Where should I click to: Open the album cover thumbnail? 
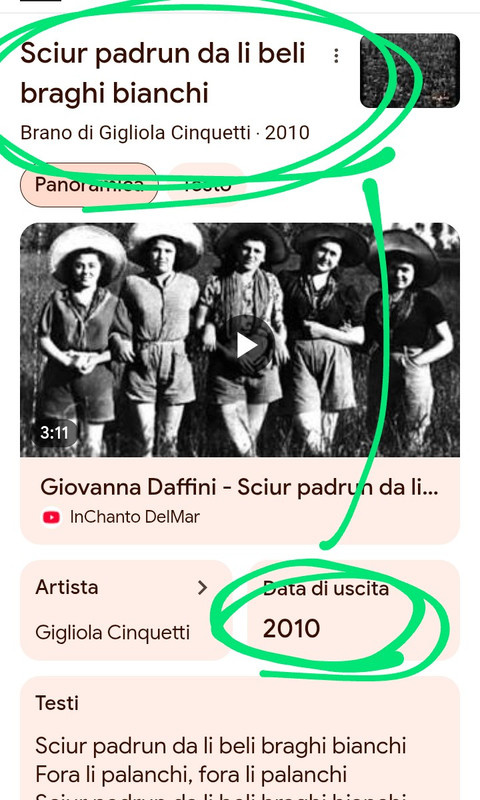pyautogui.click(x=410, y=70)
